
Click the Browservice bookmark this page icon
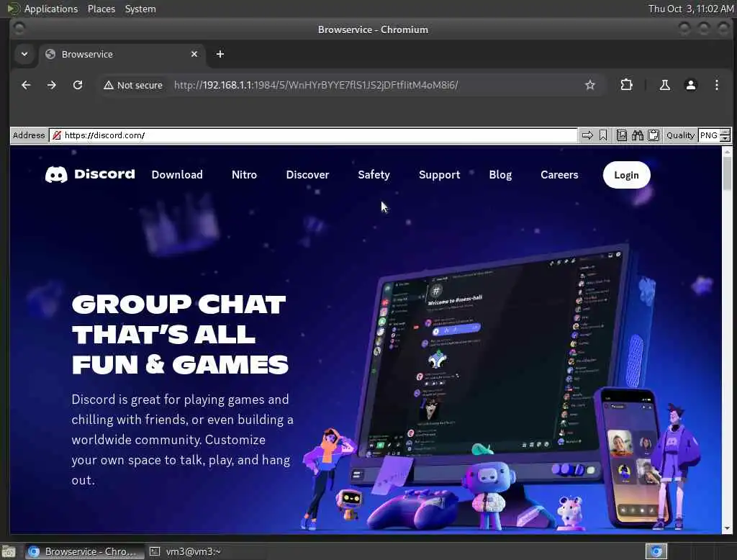click(x=603, y=135)
